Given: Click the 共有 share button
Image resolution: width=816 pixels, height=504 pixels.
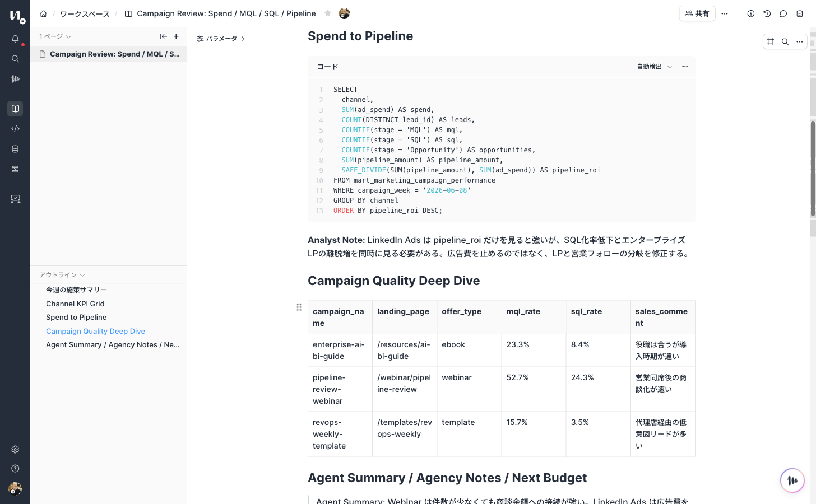Looking at the screenshot, I should [x=697, y=13].
